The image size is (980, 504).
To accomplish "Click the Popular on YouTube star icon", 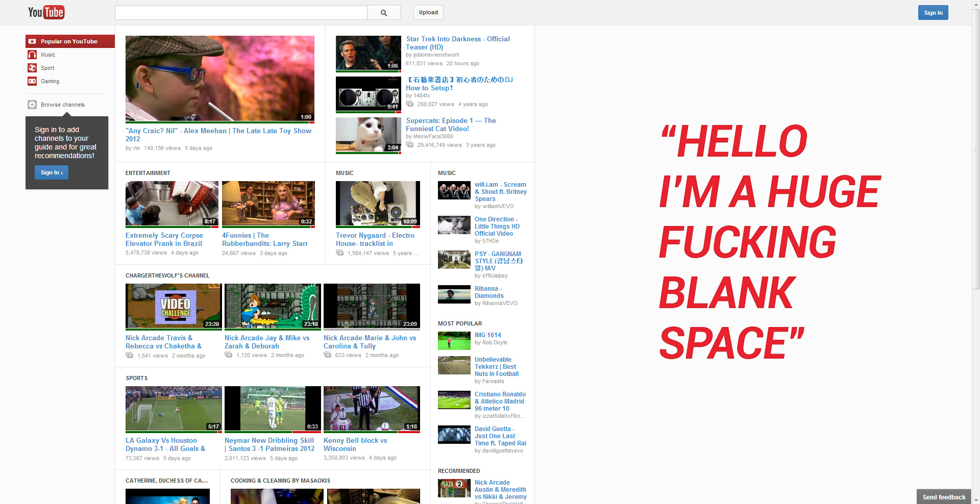I will [x=32, y=41].
